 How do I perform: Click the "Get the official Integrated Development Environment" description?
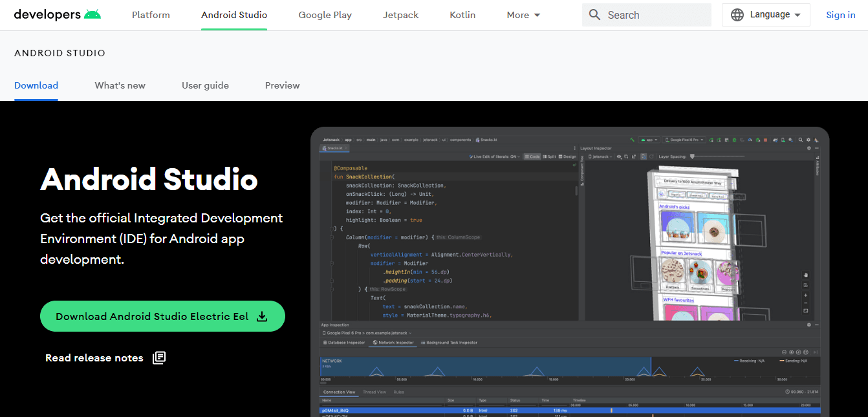[x=162, y=239]
